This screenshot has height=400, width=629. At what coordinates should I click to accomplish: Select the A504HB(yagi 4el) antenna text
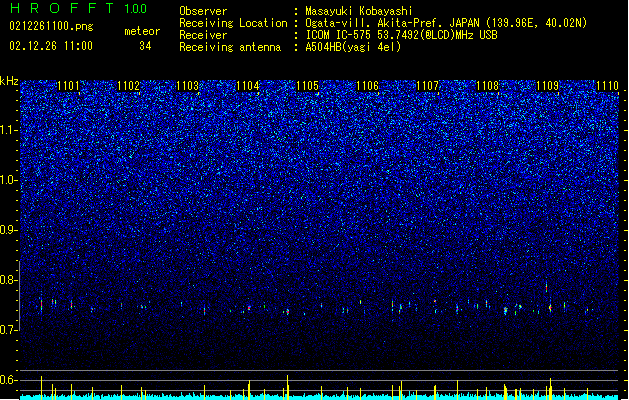(353, 47)
